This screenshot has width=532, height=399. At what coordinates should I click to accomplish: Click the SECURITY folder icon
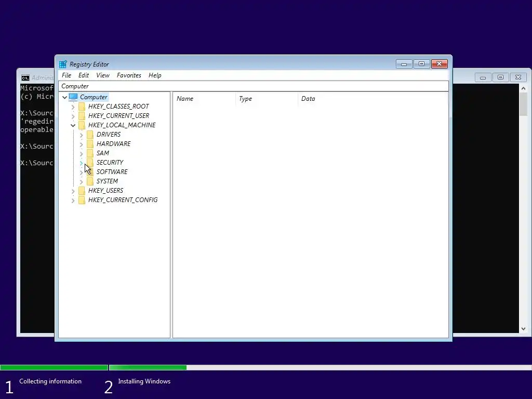point(90,163)
